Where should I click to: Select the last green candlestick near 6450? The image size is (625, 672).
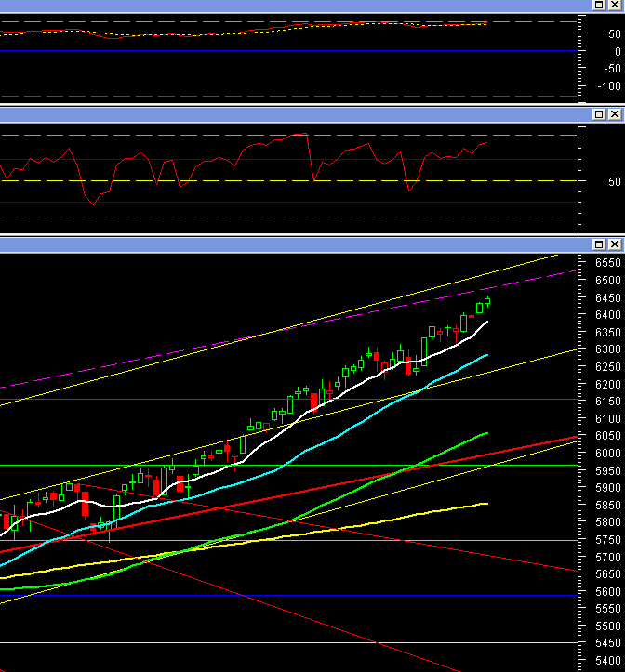[x=487, y=301]
